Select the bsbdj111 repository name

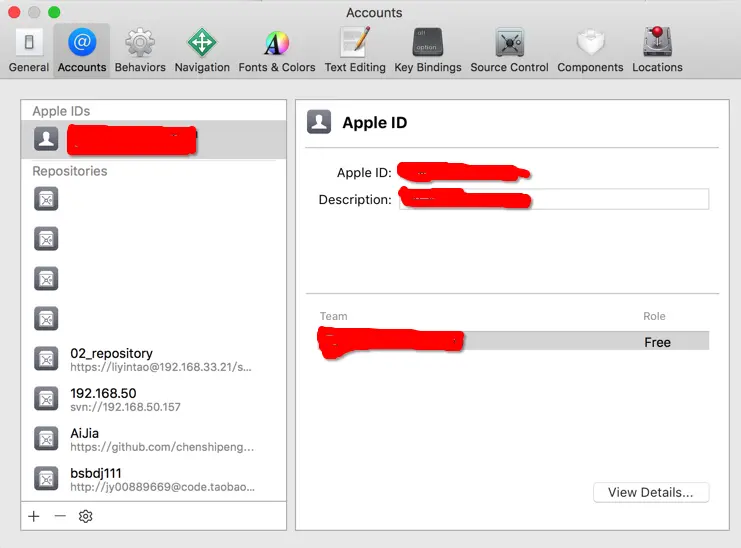tap(95, 473)
